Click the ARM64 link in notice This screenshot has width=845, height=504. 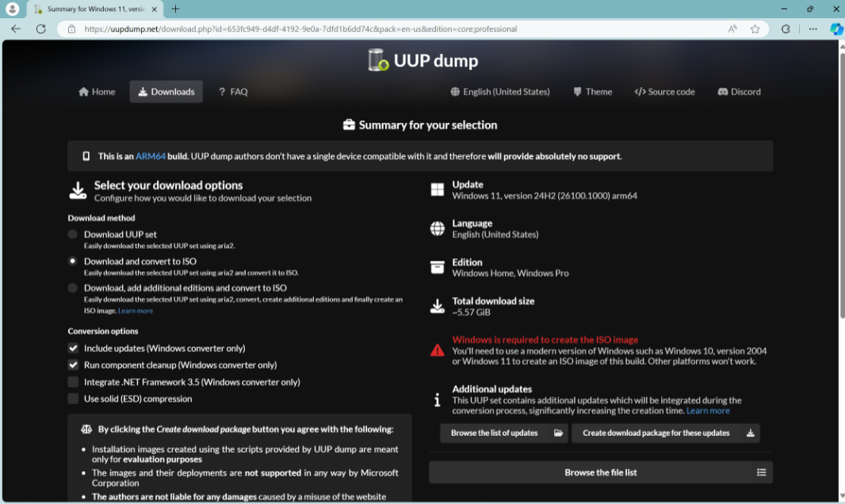click(151, 156)
